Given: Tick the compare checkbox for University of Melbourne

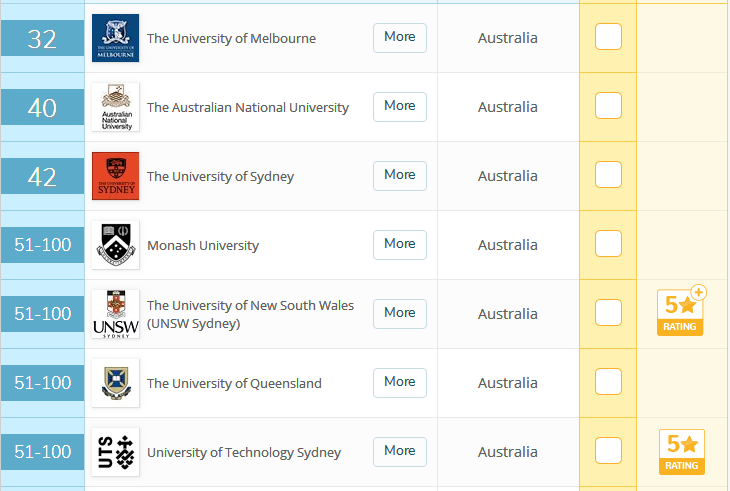Looking at the screenshot, I should pyautogui.click(x=608, y=36).
